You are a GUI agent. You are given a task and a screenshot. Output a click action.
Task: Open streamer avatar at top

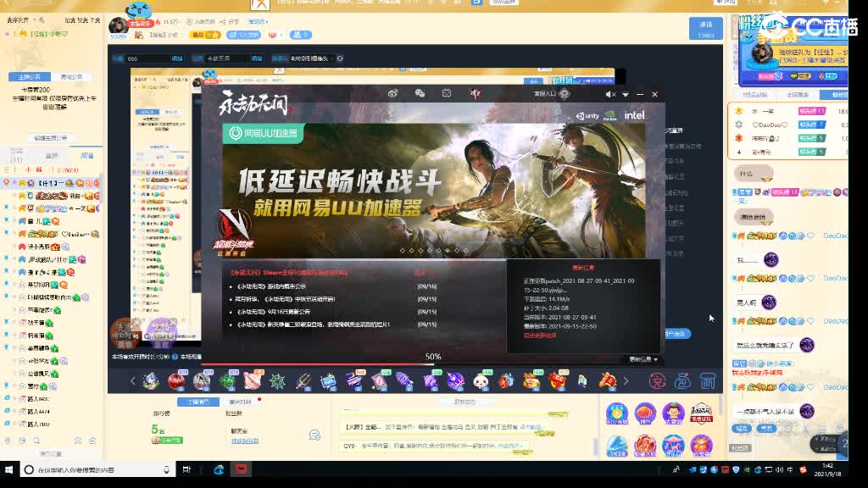click(118, 25)
